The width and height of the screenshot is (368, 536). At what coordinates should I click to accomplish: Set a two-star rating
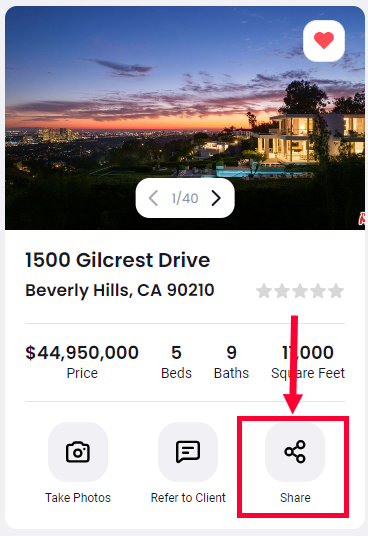point(282,291)
